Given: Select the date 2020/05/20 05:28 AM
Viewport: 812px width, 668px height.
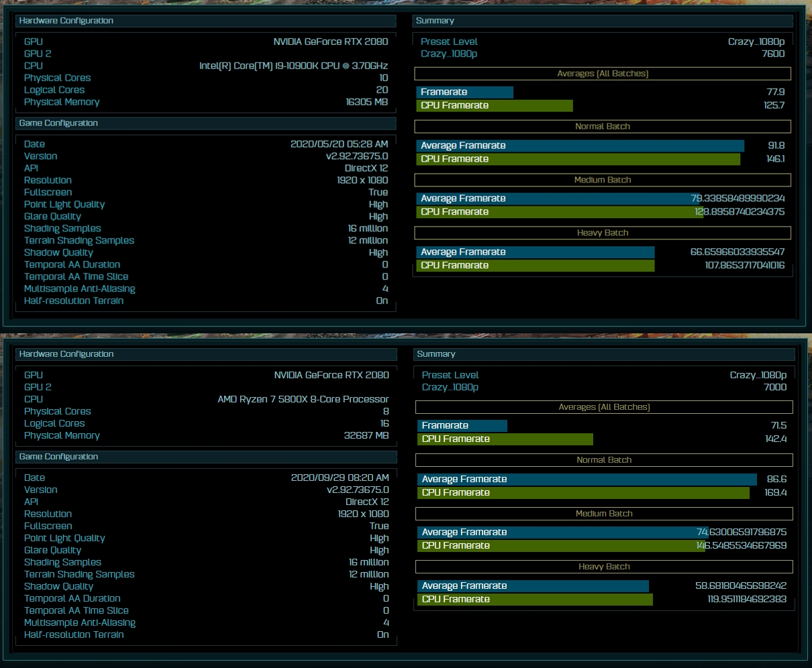Looking at the screenshot, I should [339, 144].
